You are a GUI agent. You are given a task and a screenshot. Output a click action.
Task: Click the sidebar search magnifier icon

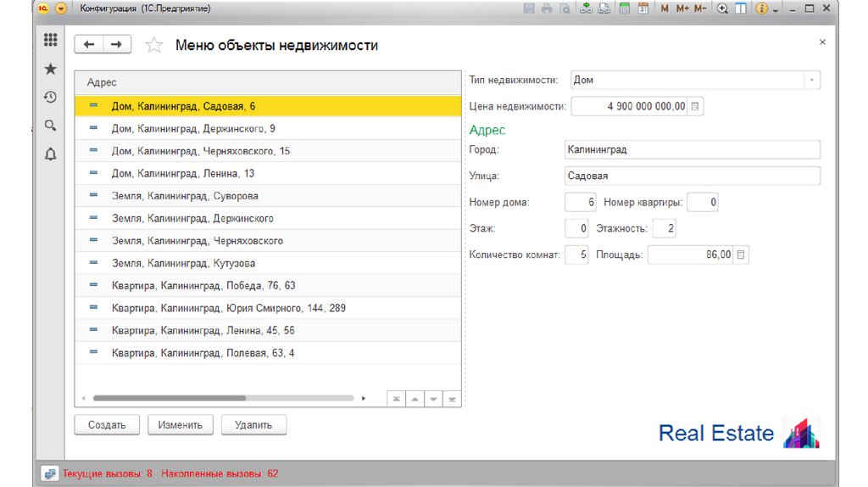tap(50, 126)
